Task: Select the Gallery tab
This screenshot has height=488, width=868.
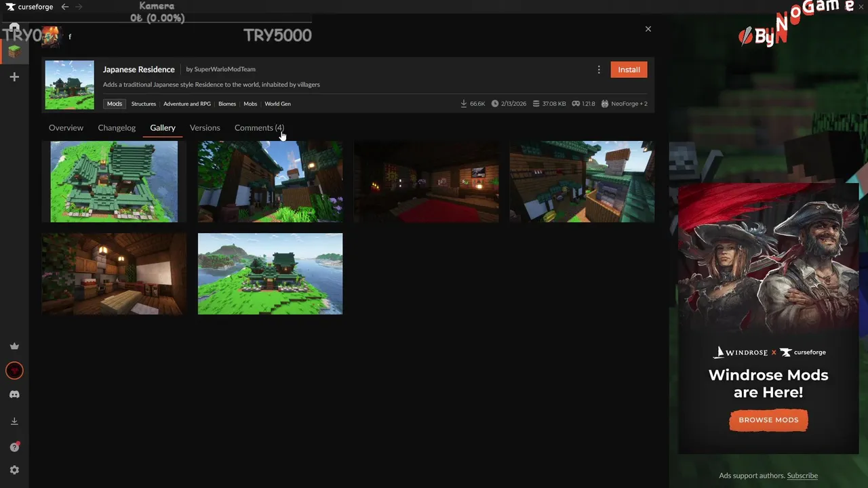Action: [x=163, y=127]
